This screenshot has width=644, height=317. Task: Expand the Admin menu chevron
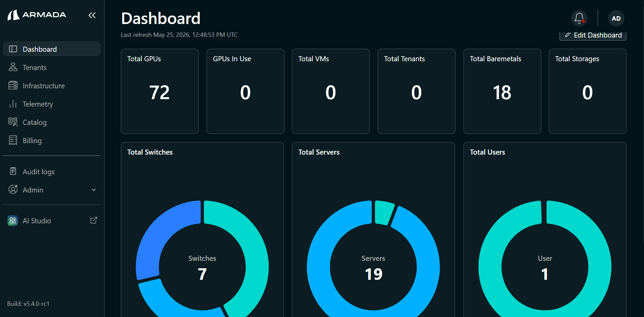click(x=94, y=190)
